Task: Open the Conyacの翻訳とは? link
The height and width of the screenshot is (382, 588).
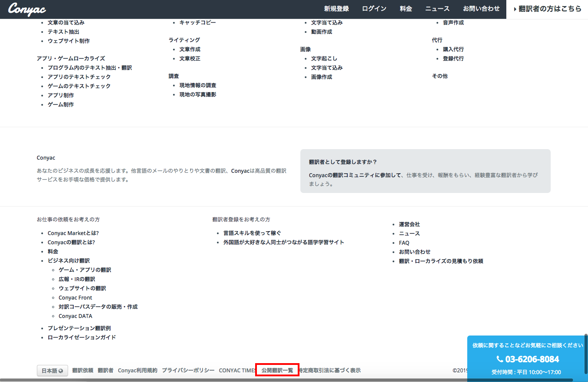Action: click(71, 243)
